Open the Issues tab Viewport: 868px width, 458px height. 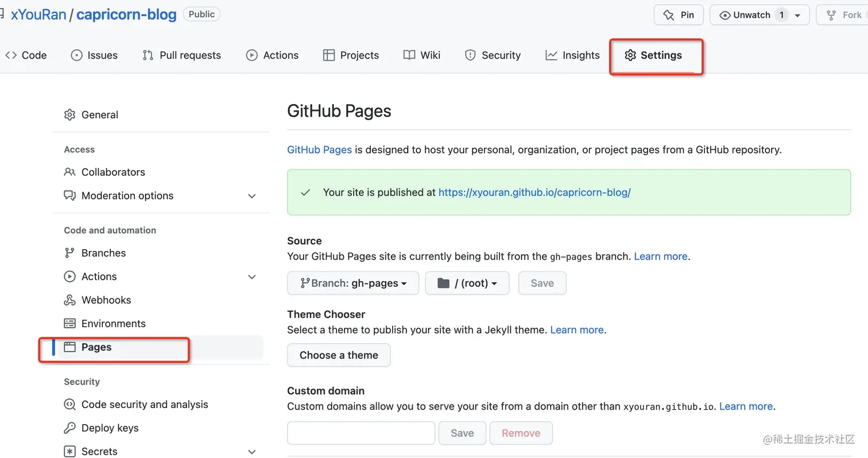tap(94, 55)
